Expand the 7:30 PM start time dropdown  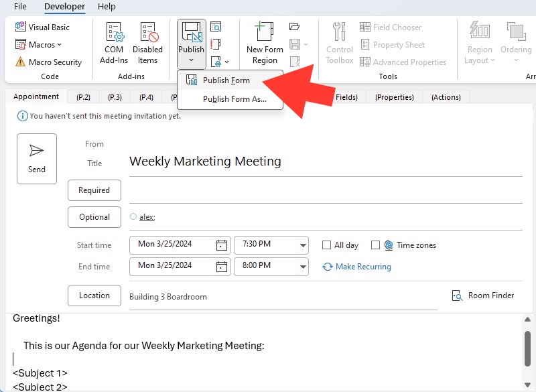tap(303, 245)
